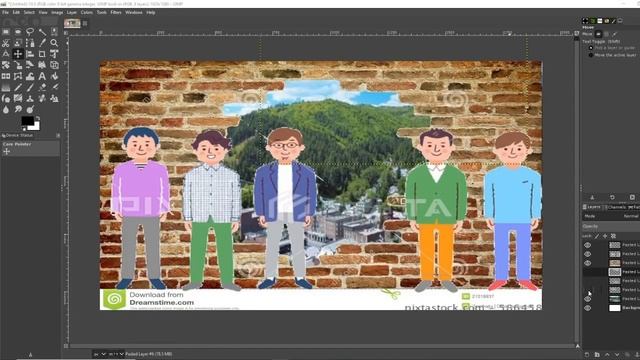Lock alpha channel checkerboard icon
The width and height of the screenshot is (640, 360).
coord(613,236)
